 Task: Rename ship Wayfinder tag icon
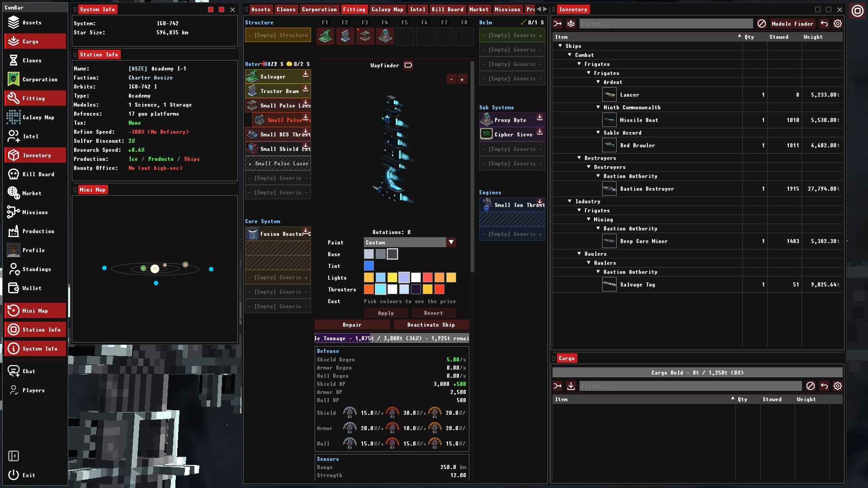tap(408, 66)
